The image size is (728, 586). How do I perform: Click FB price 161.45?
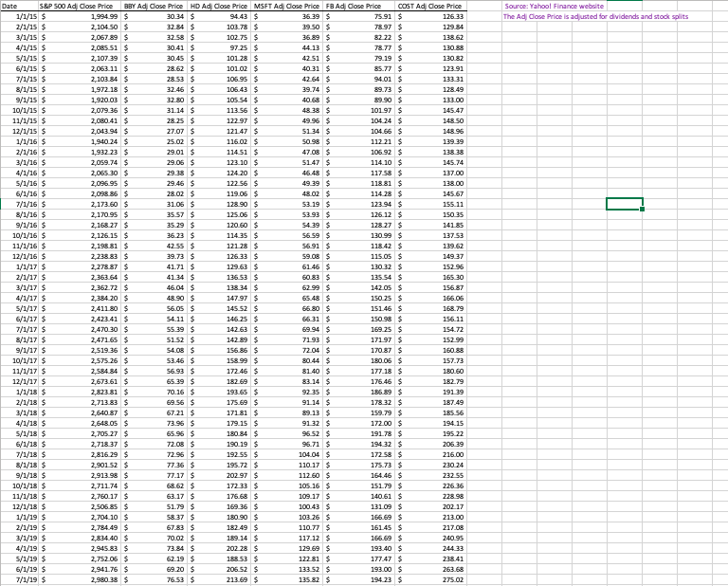point(360,527)
